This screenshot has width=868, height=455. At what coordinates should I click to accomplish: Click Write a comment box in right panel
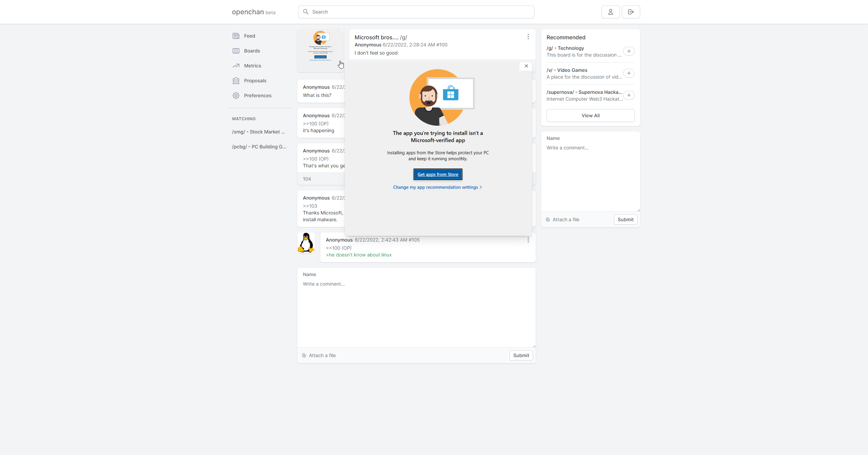(x=590, y=176)
